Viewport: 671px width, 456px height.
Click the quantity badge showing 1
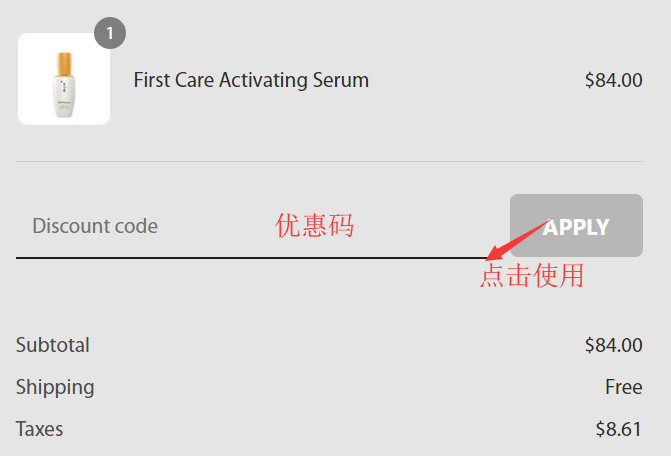[x=110, y=34]
